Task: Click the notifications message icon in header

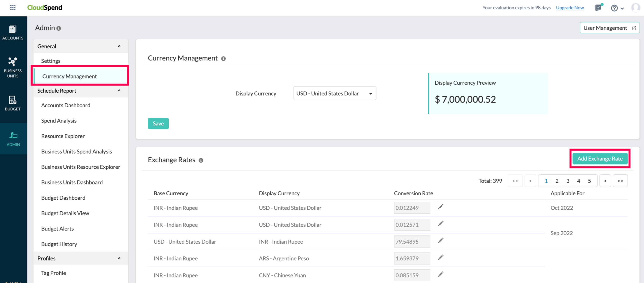Action: 598,7
